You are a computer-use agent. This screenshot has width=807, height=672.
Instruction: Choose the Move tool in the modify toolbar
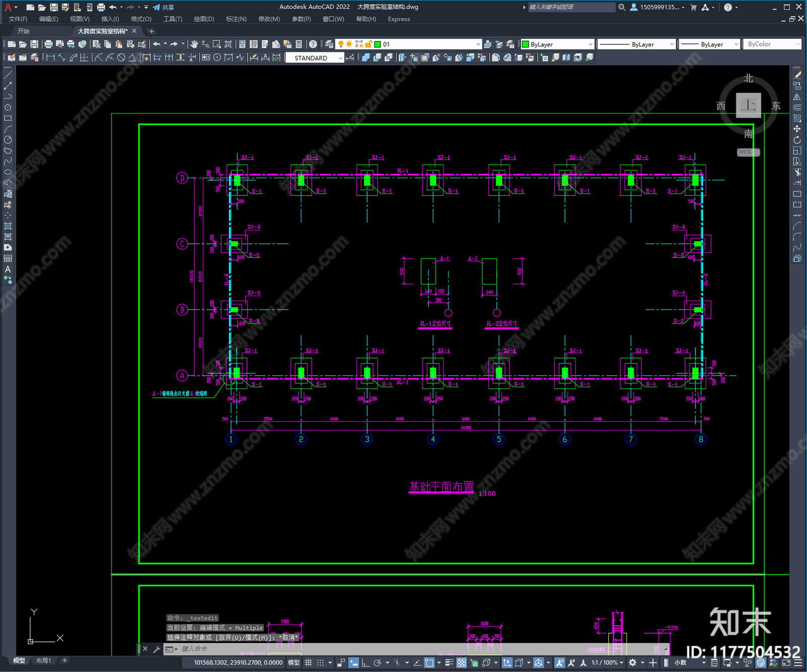[x=797, y=129]
